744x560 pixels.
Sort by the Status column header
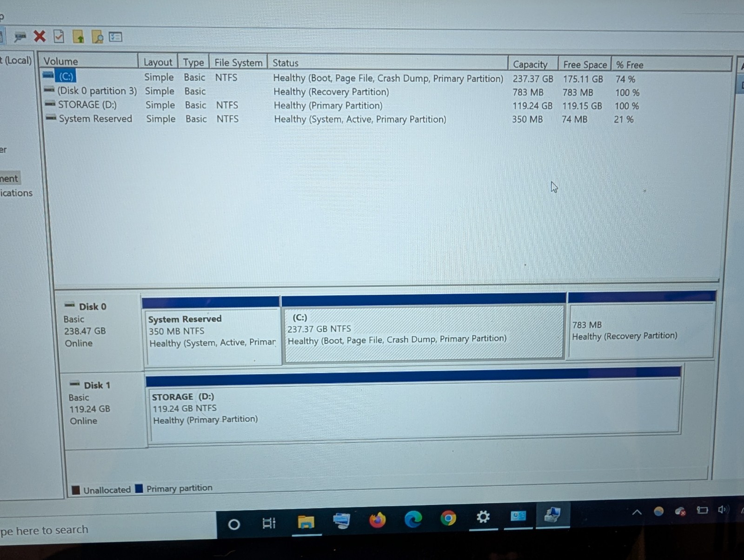tap(388, 63)
